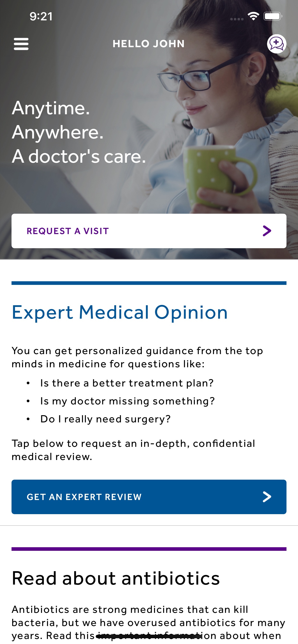This screenshot has height=644, width=298.
Task: Tap the antibiotics article paragraph text
Action: tap(148, 622)
